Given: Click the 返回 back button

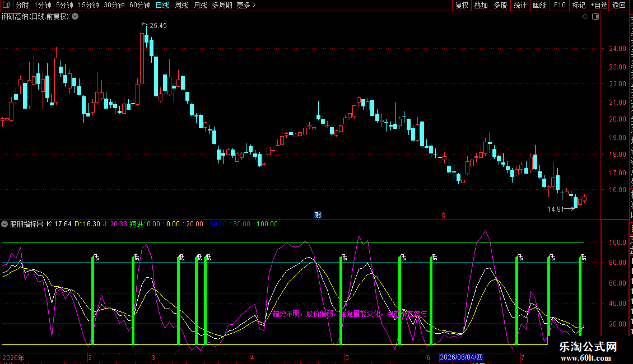Looking at the screenshot, I should [618, 5].
